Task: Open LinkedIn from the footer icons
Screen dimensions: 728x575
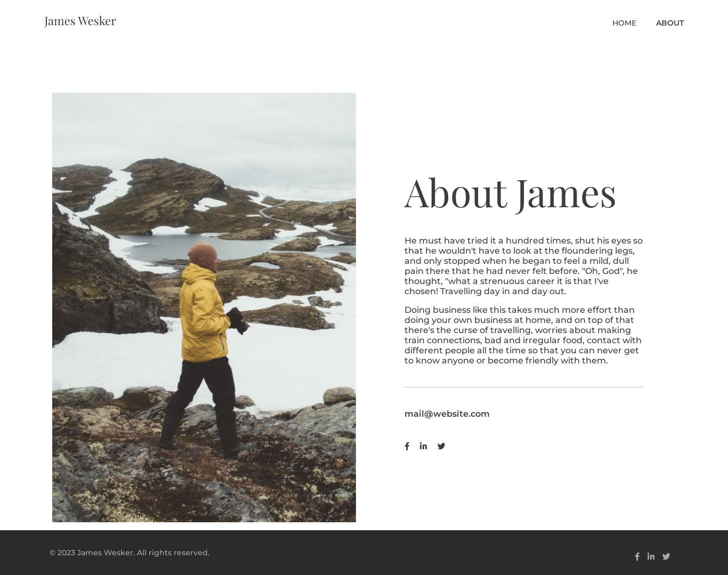Action: pyautogui.click(x=651, y=556)
